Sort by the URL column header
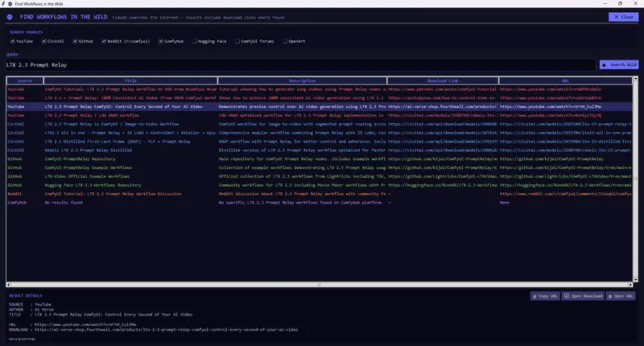Viewport: 644px width, 346px height. click(566, 80)
